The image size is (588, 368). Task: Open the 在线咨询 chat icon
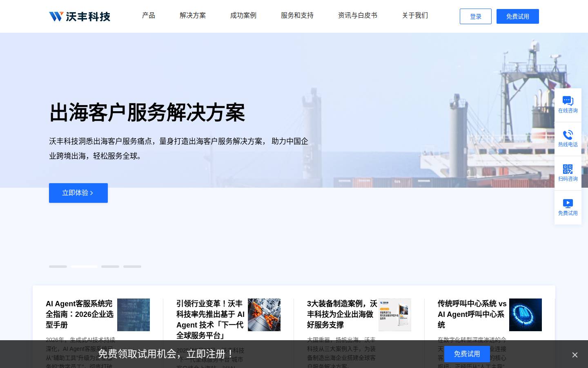click(x=568, y=101)
